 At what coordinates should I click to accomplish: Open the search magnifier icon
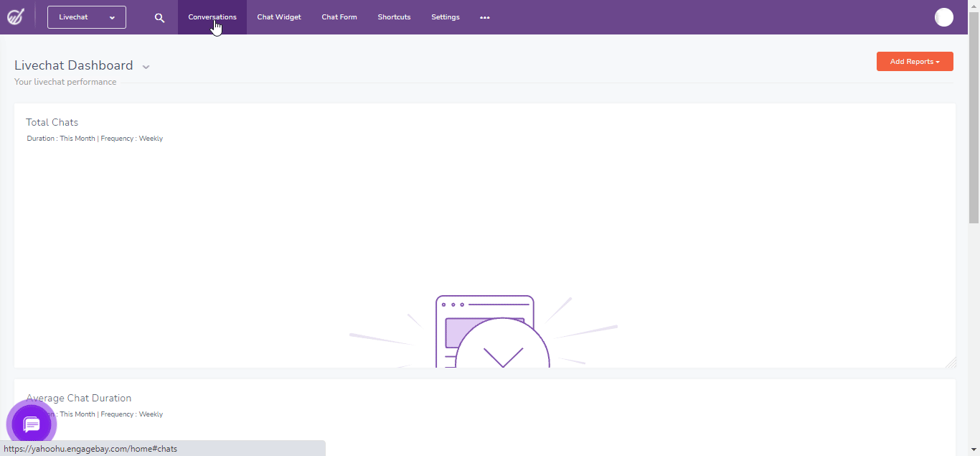tap(159, 17)
